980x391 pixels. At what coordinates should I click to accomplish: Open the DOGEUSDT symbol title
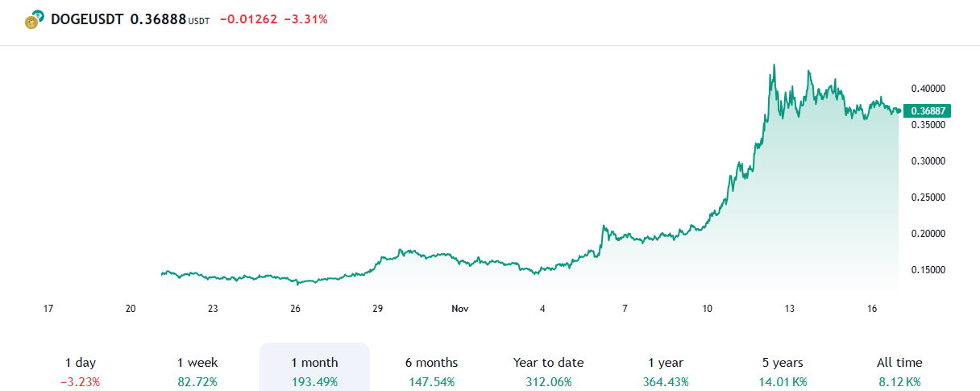point(87,19)
